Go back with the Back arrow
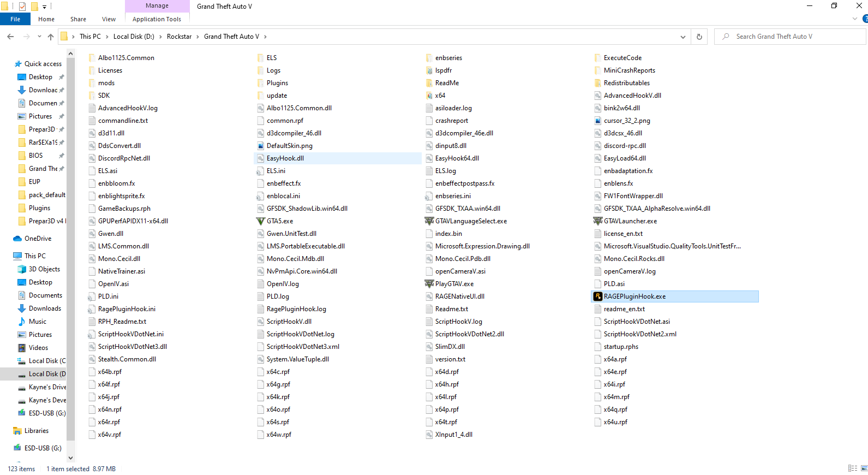 click(10, 37)
